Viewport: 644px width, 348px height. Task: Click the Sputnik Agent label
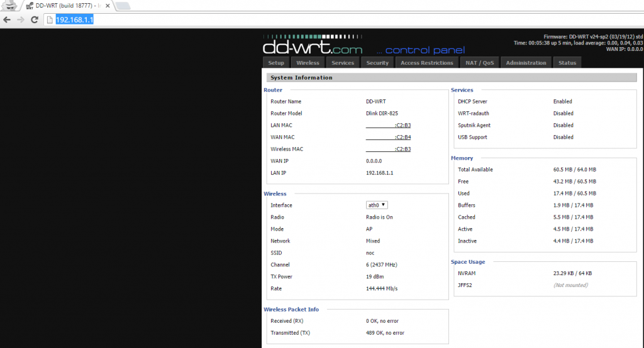tap(474, 125)
